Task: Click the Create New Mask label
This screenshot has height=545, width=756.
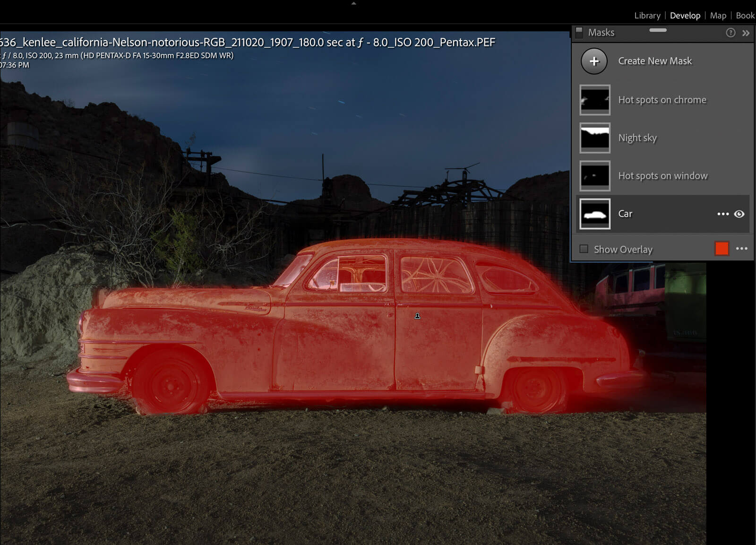Action: (654, 61)
